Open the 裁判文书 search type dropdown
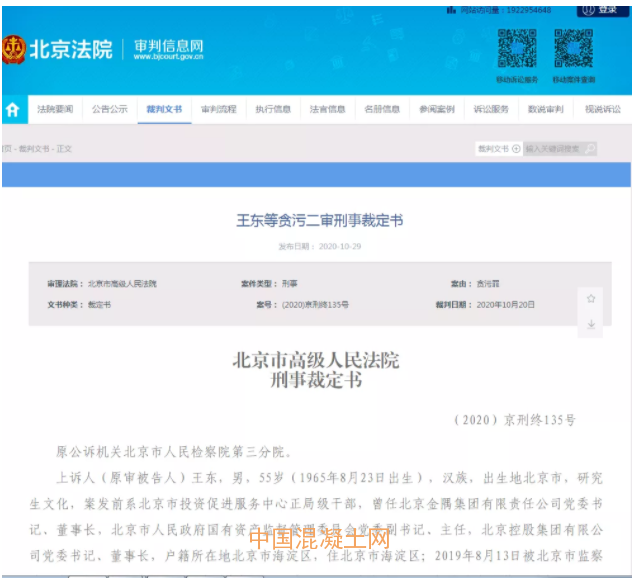 coord(498,149)
